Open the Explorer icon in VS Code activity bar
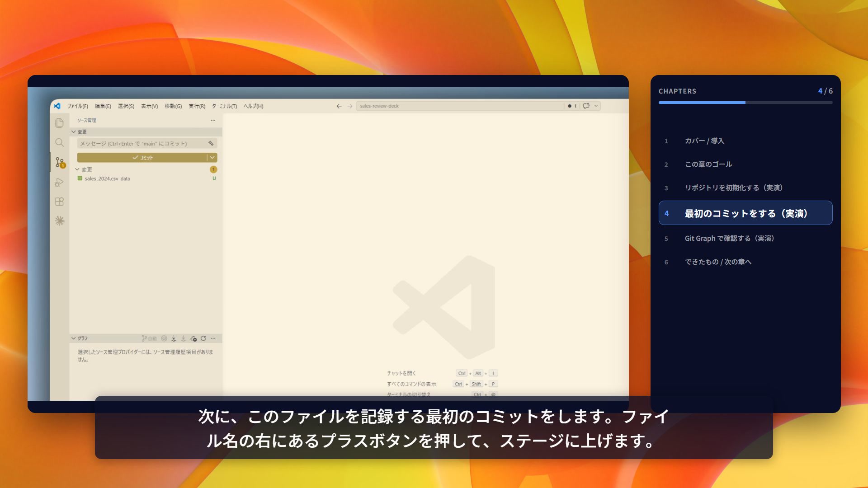The image size is (868, 488). pyautogui.click(x=59, y=123)
